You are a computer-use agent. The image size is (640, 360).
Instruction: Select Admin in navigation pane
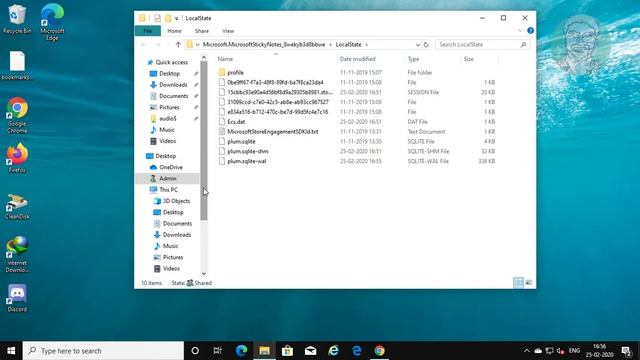(167, 178)
